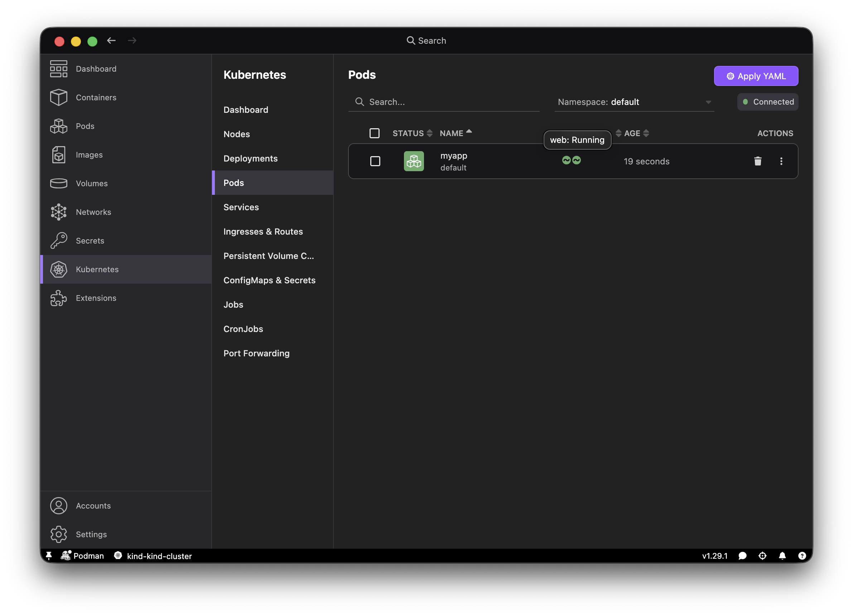This screenshot has width=853, height=616.
Task: Sort pods by STATUS column
Action: (412, 133)
